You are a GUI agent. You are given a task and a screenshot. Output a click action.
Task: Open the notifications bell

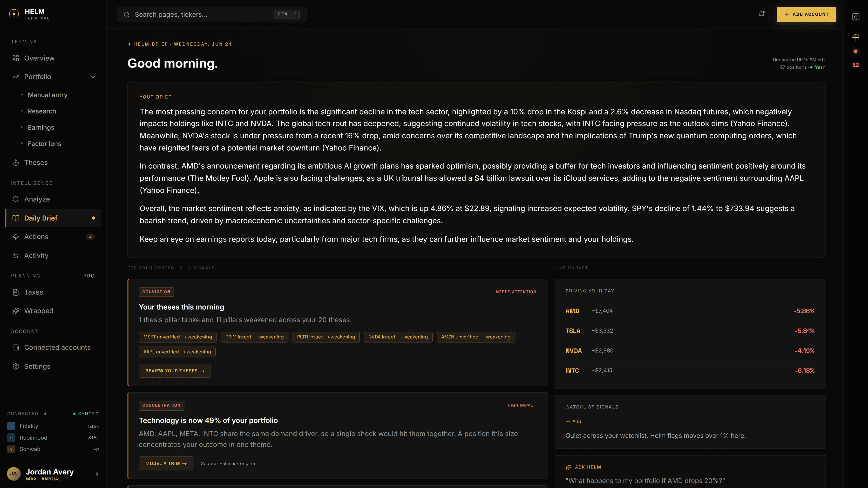pyautogui.click(x=761, y=14)
